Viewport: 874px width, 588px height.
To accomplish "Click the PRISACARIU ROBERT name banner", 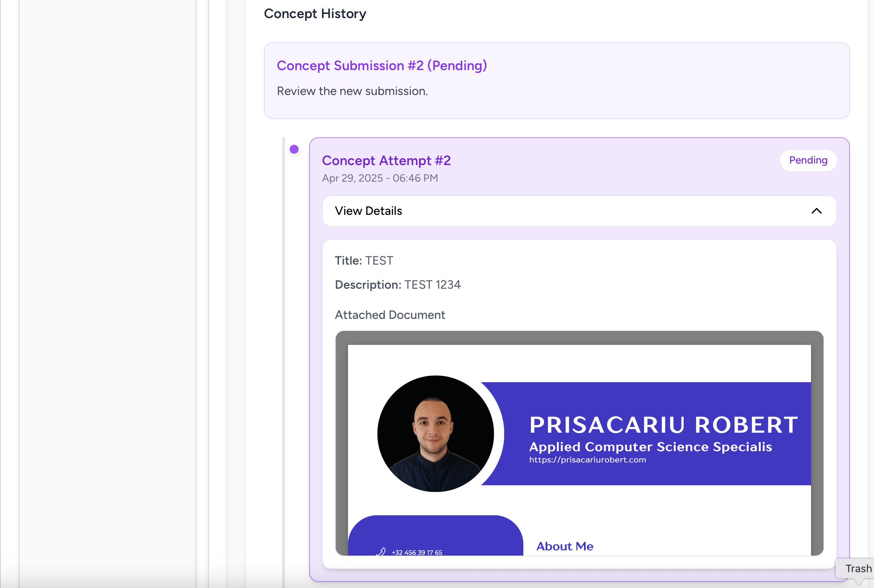I will [x=664, y=425].
